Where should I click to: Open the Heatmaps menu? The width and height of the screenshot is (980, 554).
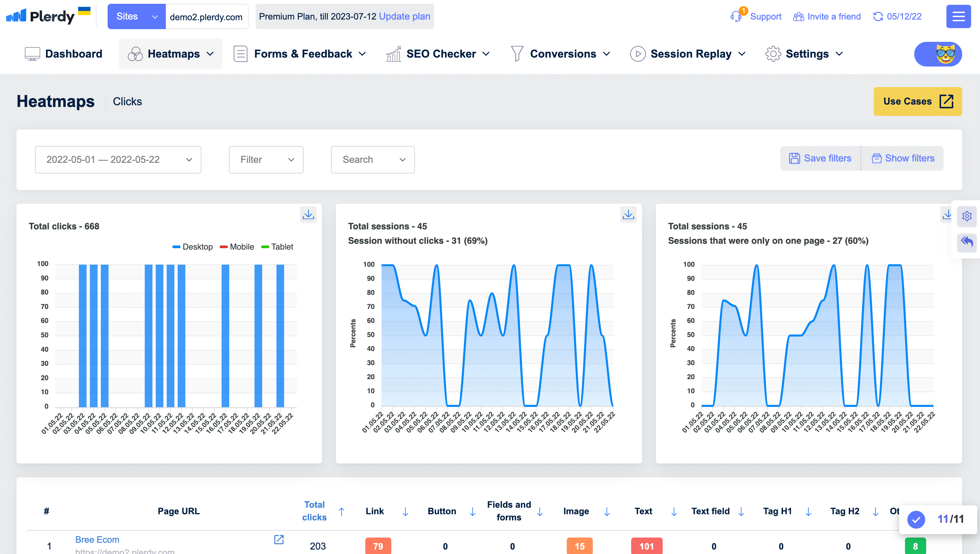(x=171, y=54)
